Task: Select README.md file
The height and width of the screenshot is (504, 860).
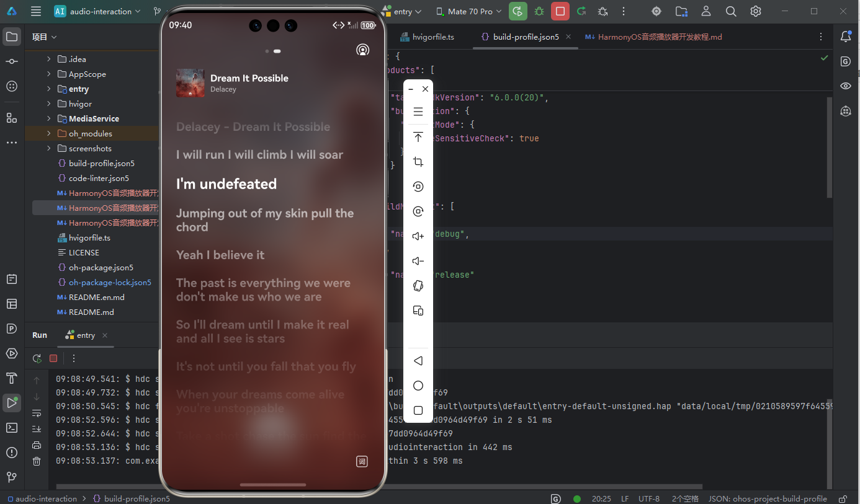Action: [x=86, y=312]
